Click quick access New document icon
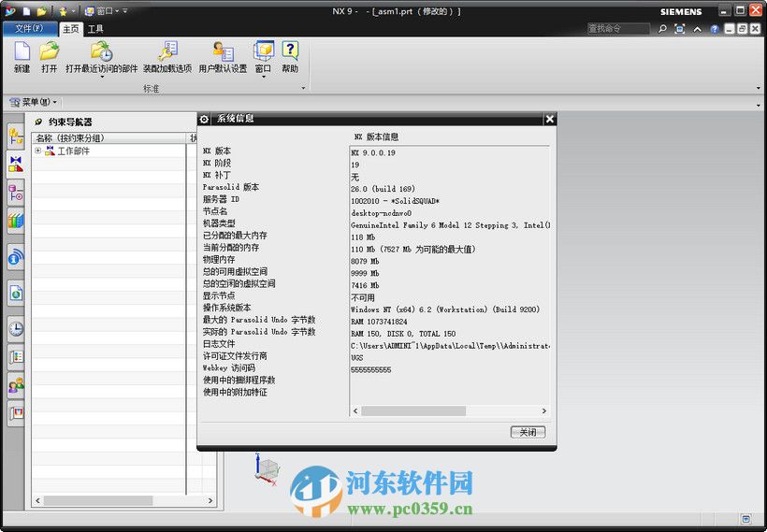Viewport: 767px width, 532px height. (x=27, y=11)
